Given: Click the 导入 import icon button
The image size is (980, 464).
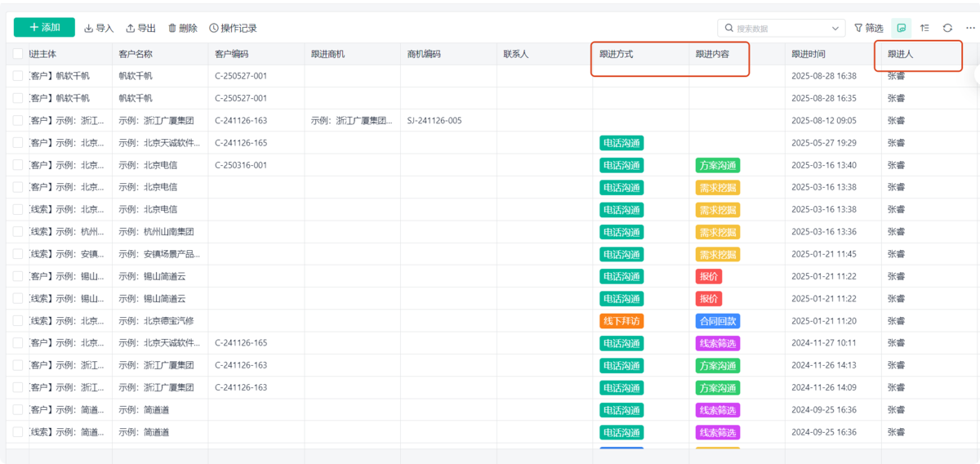Looking at the screenshot, I should click(x=90, y=28).
